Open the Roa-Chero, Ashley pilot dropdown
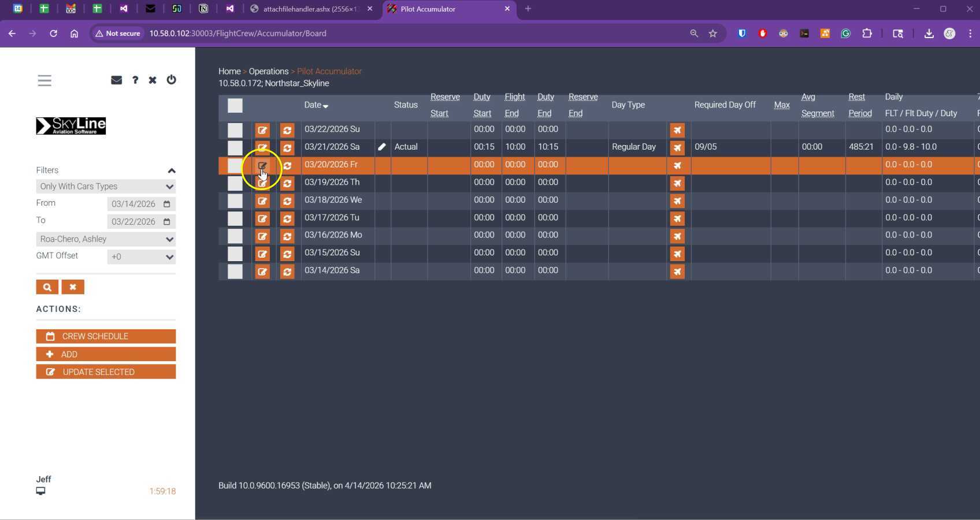Screen dimensions: 980x520 coord(106,239)
